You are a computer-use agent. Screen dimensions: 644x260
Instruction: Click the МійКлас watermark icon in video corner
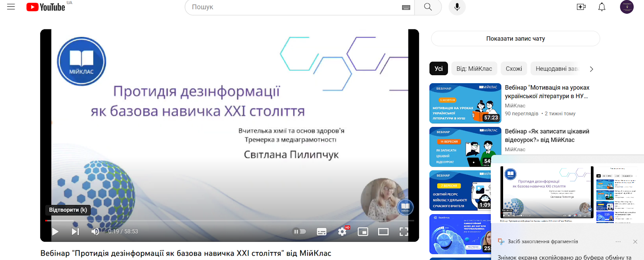405,207
